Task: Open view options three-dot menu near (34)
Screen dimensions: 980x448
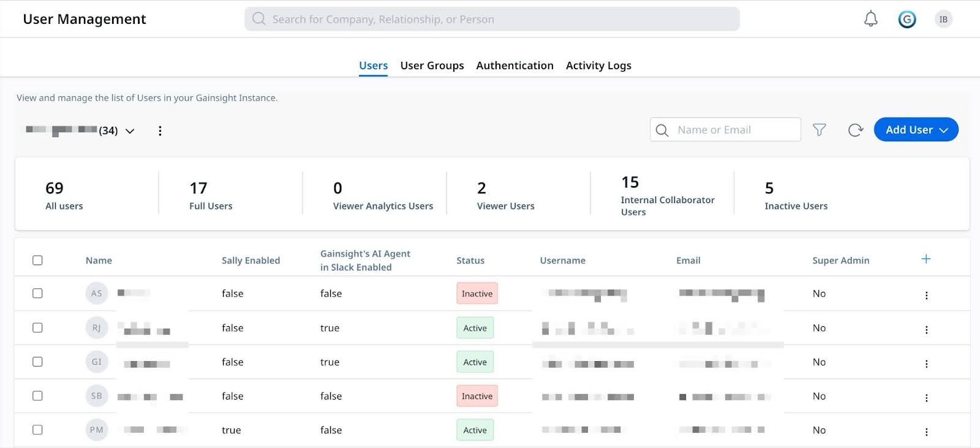Action: pos(160,131)
